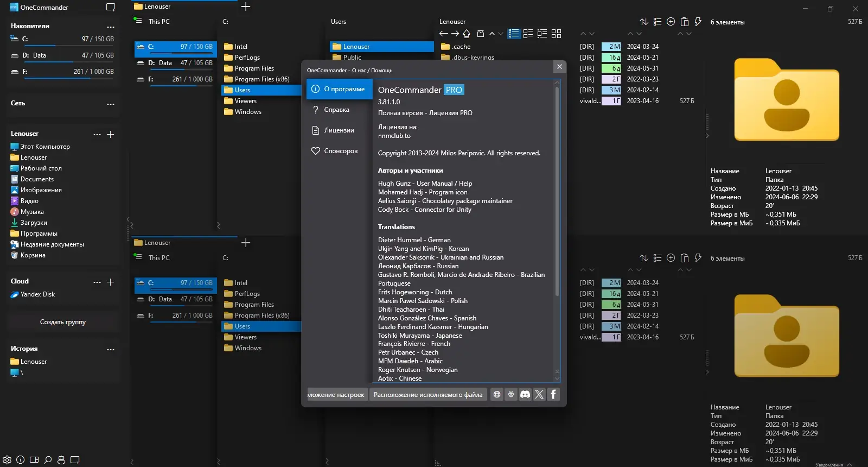
Task: Switch to the highlighted details list view
Action: click(514, 34)
